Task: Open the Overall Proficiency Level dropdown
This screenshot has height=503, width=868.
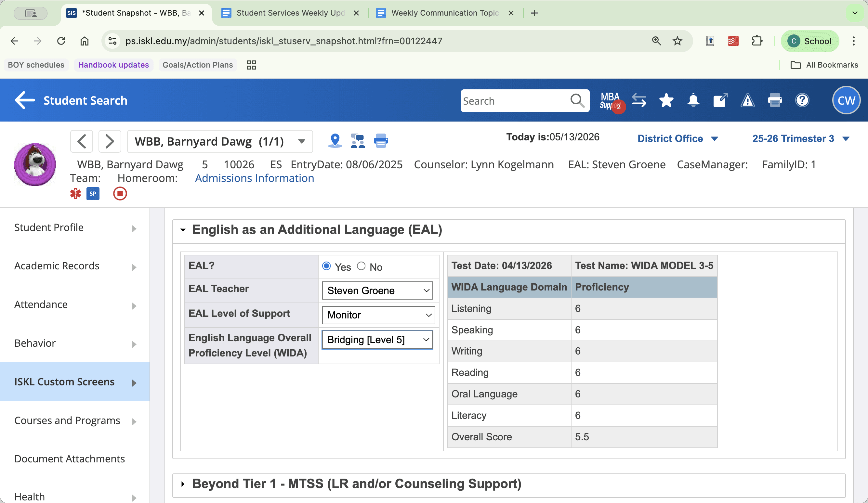Action: coord(377,340)
